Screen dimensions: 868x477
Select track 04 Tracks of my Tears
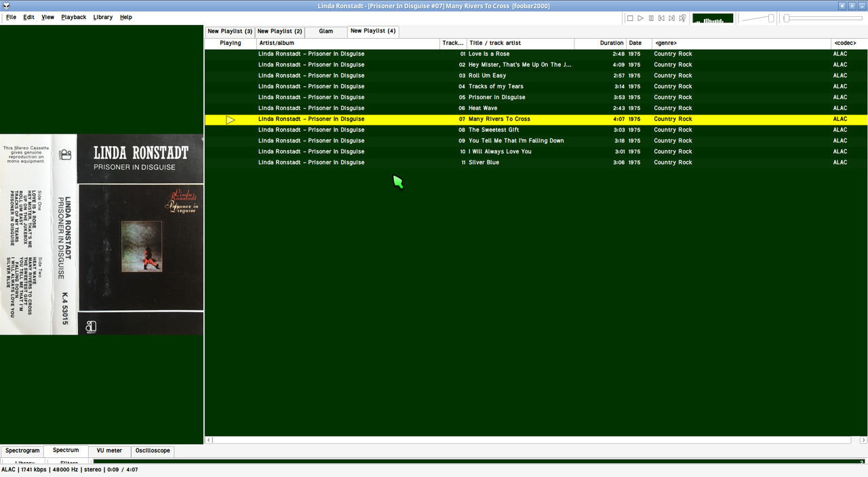point(536,87)
